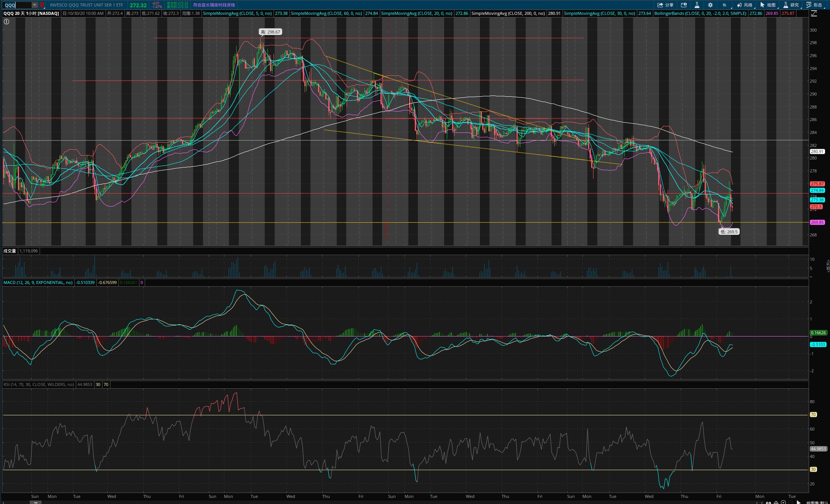Viewport: 830px width, 504px height.
Task: Open the drawing set (绘图集) selector
Action: point(817,502)
